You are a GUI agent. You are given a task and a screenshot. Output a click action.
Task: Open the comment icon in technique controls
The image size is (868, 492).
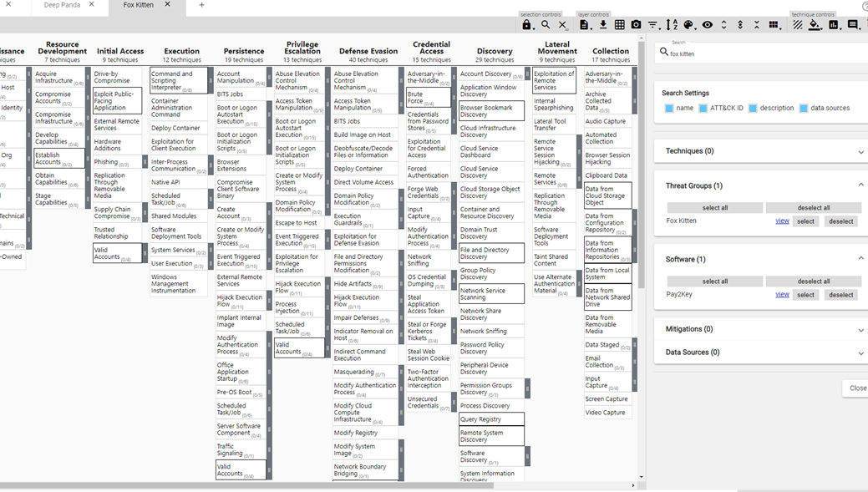coord(852,25)
